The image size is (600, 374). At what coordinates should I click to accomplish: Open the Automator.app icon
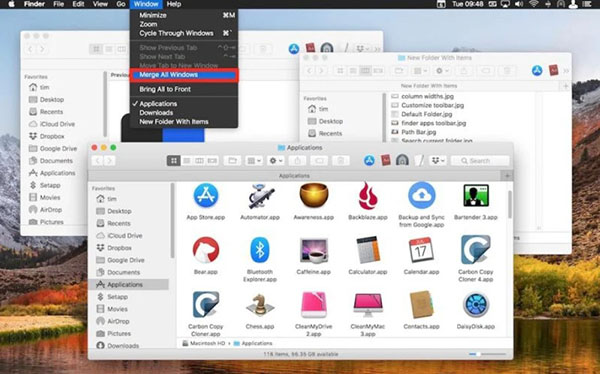[x=260, y=196]
